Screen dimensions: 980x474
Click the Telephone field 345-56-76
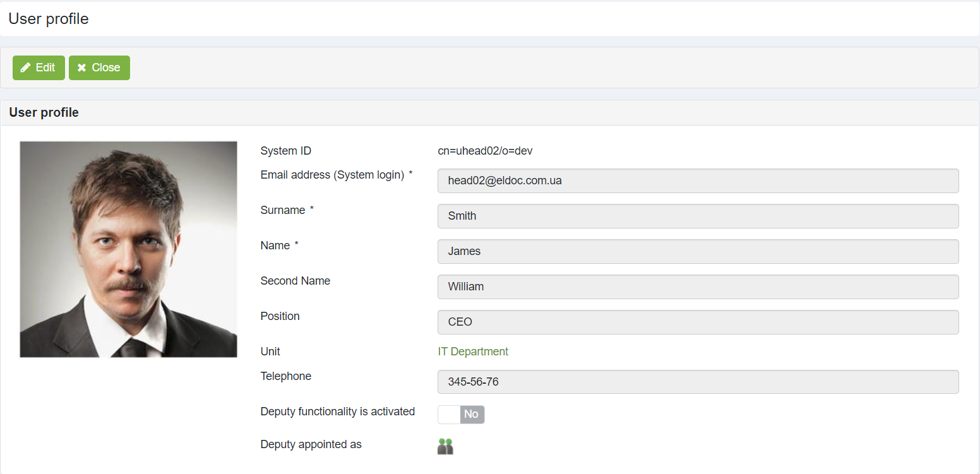coord(698,382)
